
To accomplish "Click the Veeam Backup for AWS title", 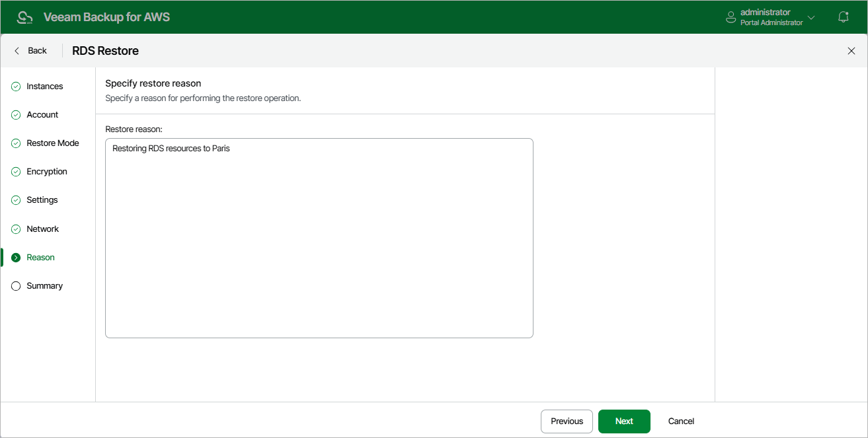I will point(106,17).
